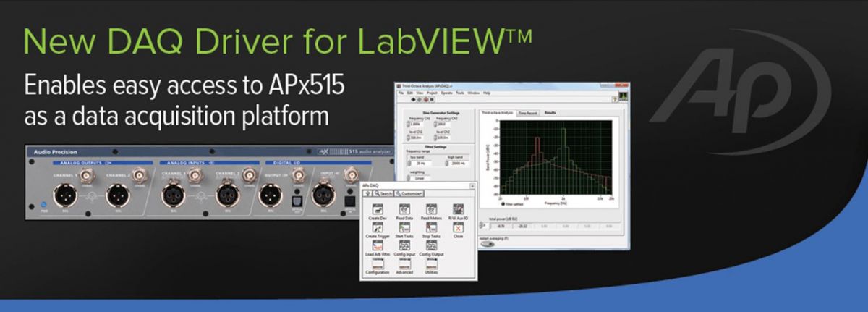Viewport: 868px width, 312px height.
Task: Click the total power array index stepper
Action: tap(481, 225)
